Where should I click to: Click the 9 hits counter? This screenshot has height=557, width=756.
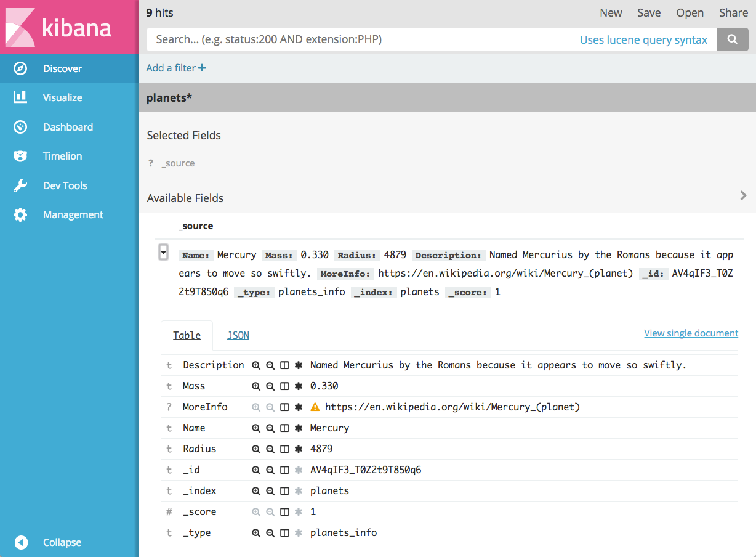click(x=160, y=12)
